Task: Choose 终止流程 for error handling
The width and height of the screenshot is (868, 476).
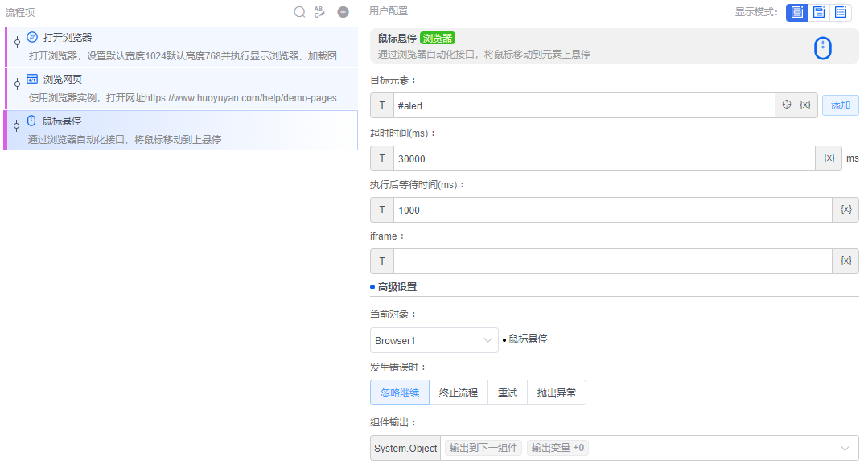Action: click(459, 393)
